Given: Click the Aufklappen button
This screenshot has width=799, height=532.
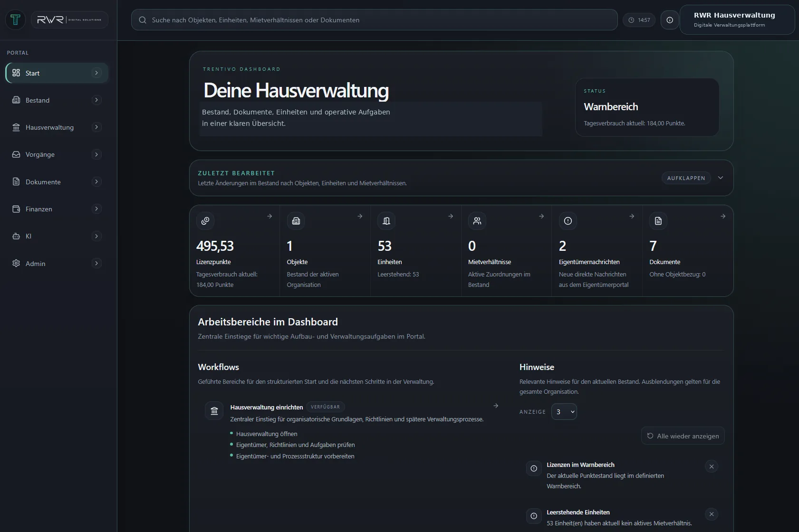Looking at the screenshot, I should (686, 178).
